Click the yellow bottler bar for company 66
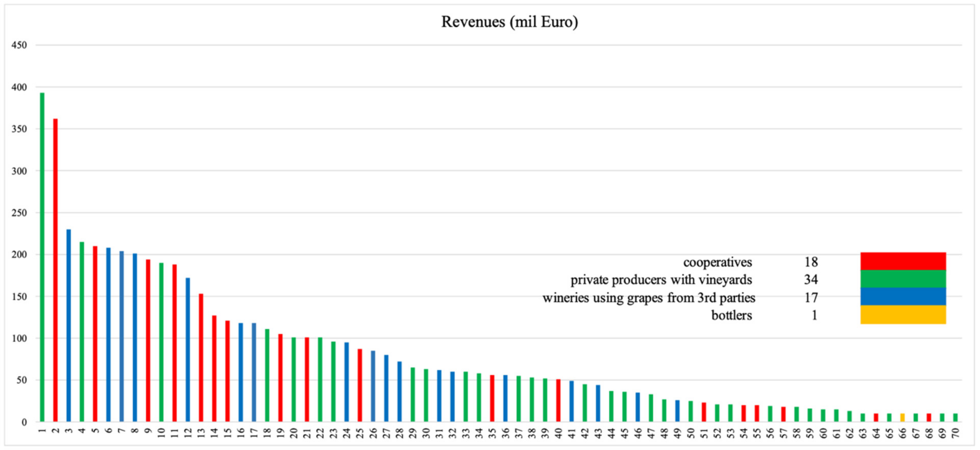The image size is (980, 450). click(902, 418)
